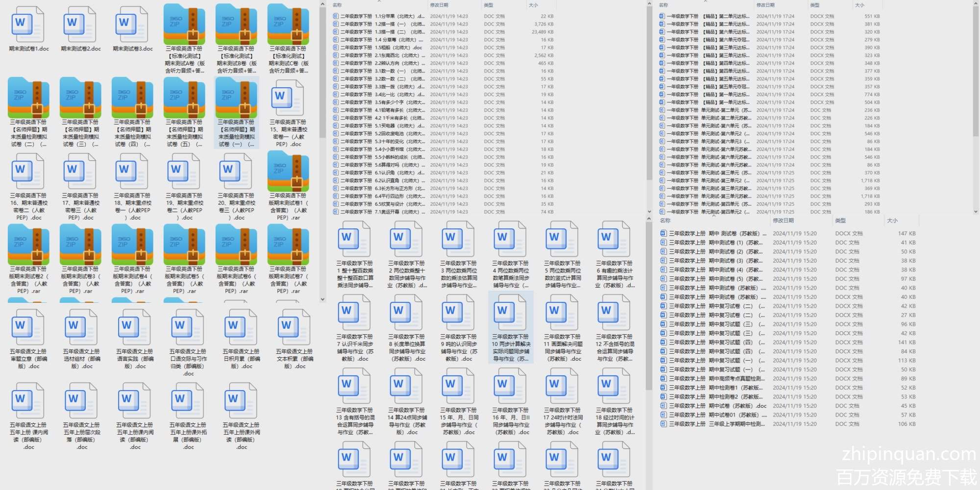Sort the 三年级数学上册 list by 大小 column
The height and width of the screenshot is (490, 980).
pos(892,221)
